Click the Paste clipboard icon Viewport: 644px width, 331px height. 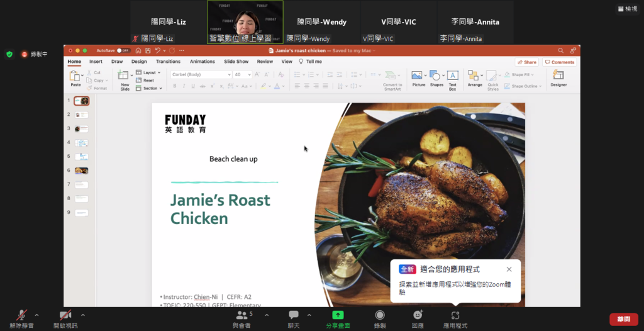coord(75,76)
